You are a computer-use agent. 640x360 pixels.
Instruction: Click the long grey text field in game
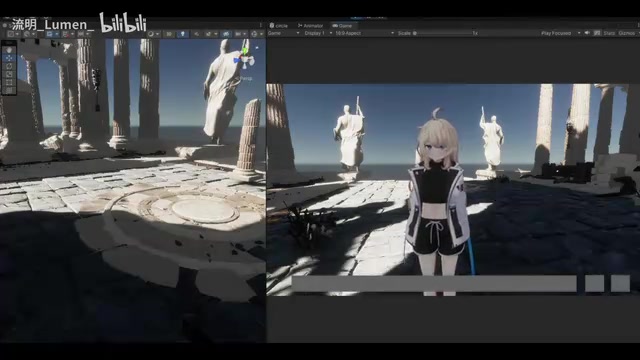[434, 284]
